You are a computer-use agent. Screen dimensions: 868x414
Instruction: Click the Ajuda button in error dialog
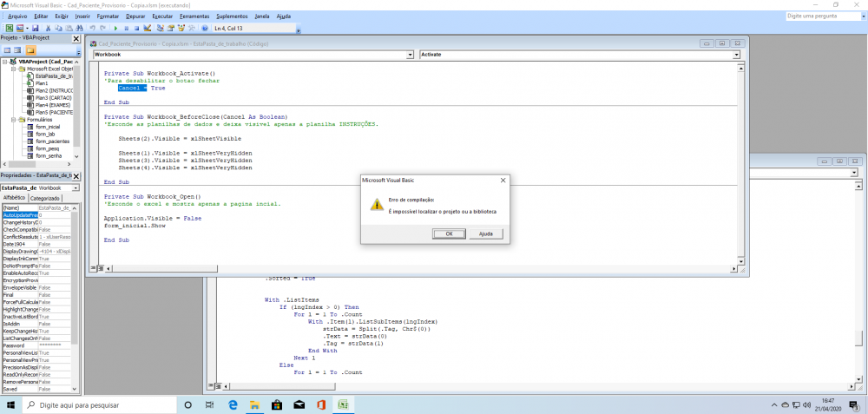pyautogui.click(x=485, y=233)
